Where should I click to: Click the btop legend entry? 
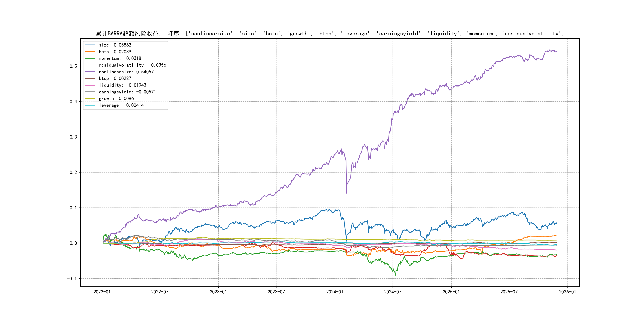(x=115, y=79)
